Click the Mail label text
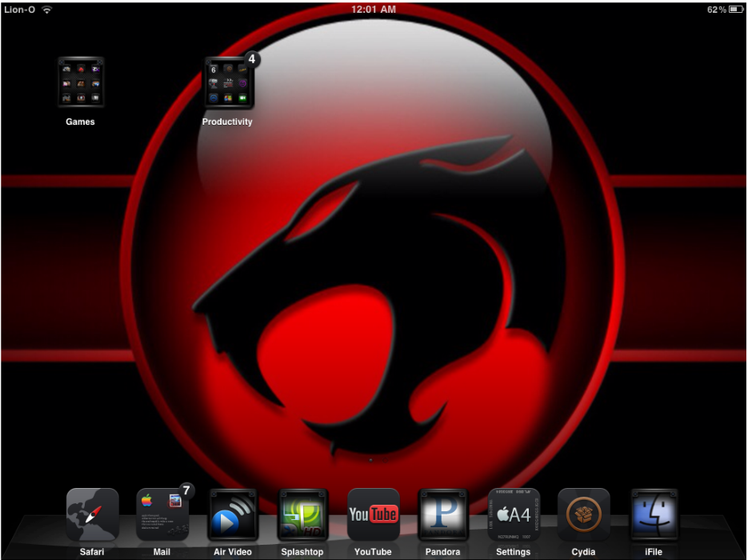 point(162,551)
